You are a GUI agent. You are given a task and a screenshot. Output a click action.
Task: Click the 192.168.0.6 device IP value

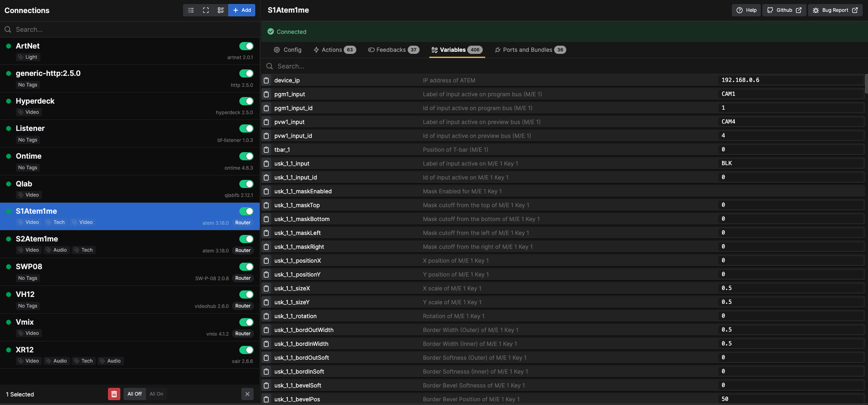[740, 80]
